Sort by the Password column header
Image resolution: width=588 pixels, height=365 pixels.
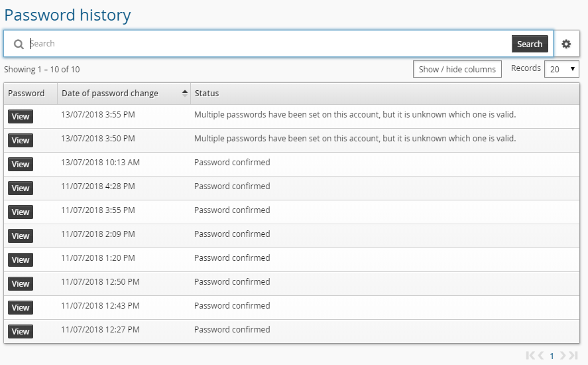click(x=27, y=94)
